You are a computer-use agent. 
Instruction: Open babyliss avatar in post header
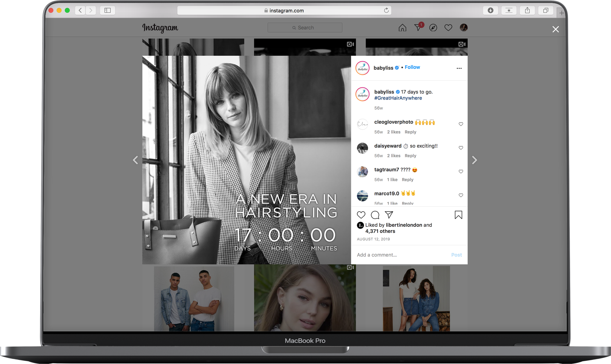(x=362, y=68)
